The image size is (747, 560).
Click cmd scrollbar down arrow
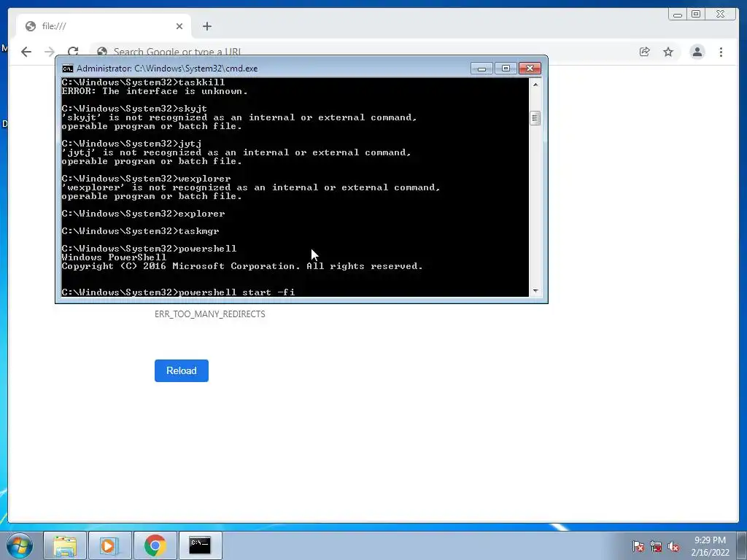pos(535,290)
